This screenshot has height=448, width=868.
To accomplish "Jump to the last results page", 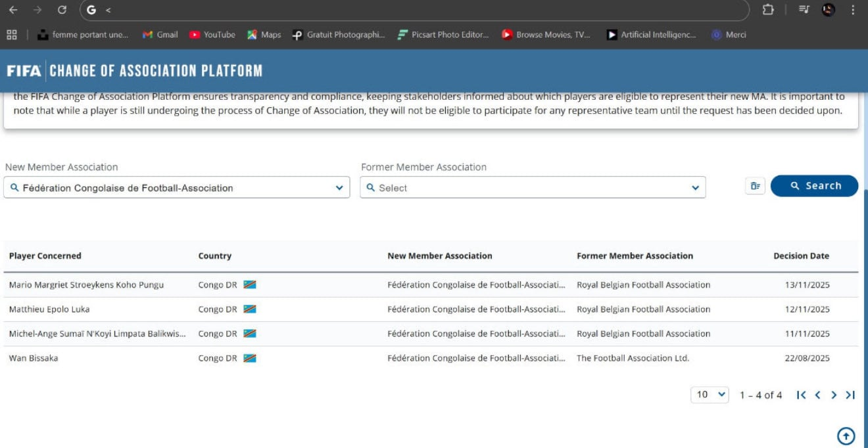I will (850, 395).
